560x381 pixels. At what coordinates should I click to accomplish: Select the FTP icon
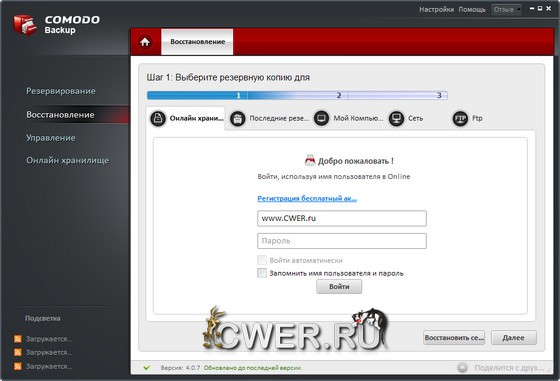pyautogui.click(x=460, y=118)
